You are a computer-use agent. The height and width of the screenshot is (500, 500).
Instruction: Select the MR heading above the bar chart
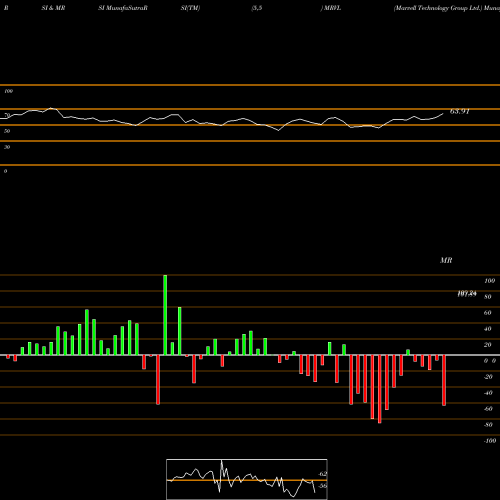(x=446, y=260)
